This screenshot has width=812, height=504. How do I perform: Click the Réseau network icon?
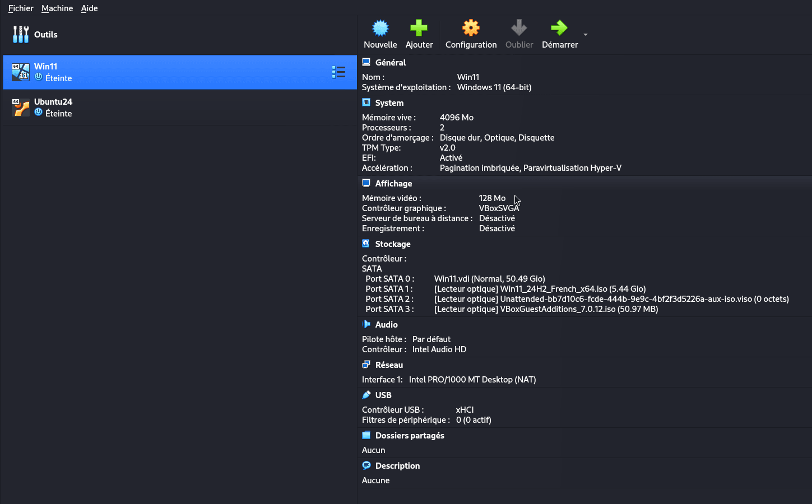[x=366, y=365]
